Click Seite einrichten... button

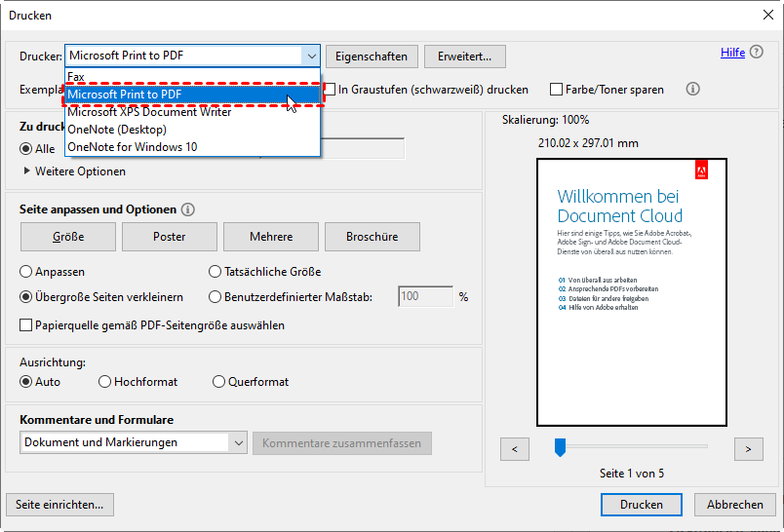point(60,505)
